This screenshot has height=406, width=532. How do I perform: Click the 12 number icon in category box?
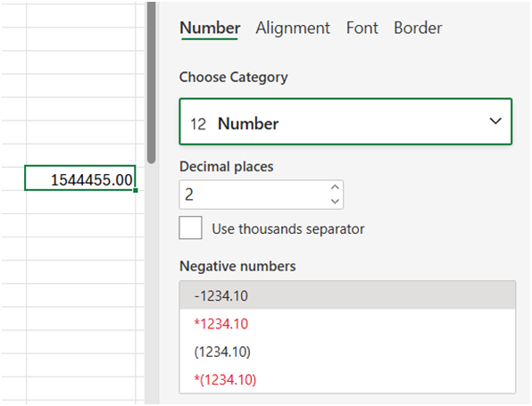(198, 124)
